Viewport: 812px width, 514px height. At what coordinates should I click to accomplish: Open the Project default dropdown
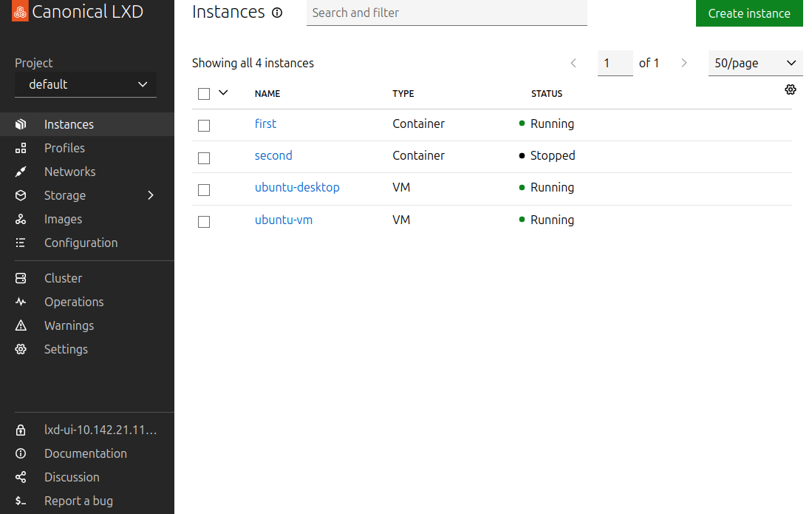coord(86,84)
